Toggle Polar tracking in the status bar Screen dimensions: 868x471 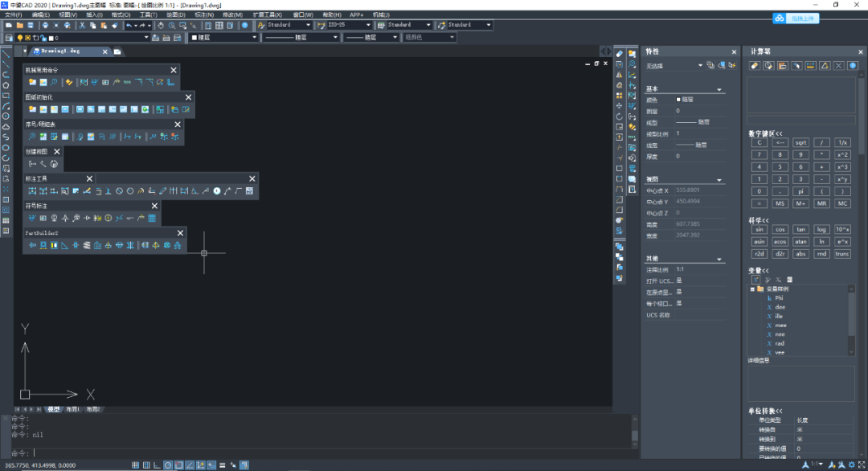pyautogui.click(x=168, y=465)
